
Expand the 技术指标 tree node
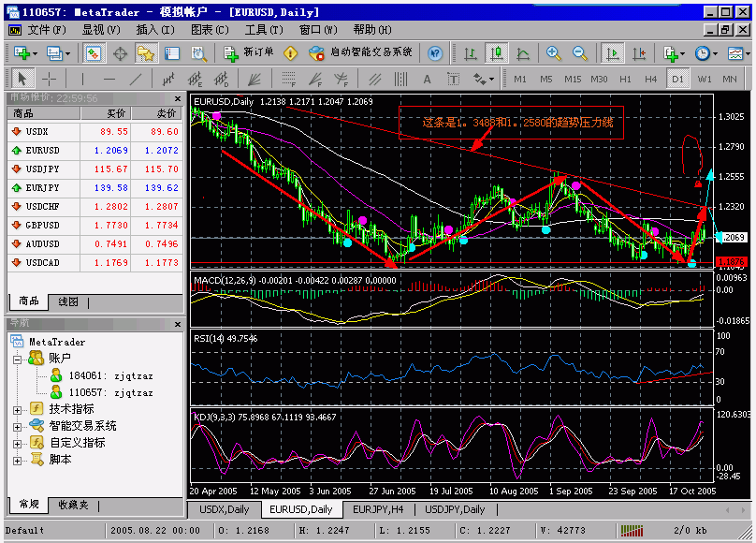(x=18, y=410)
